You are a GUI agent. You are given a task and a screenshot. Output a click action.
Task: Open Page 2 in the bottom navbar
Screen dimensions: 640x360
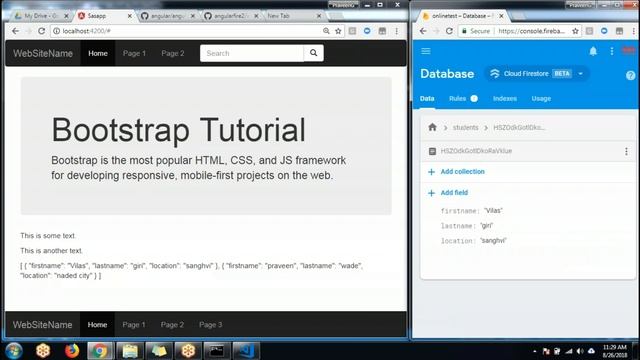(x=172, y=324)
